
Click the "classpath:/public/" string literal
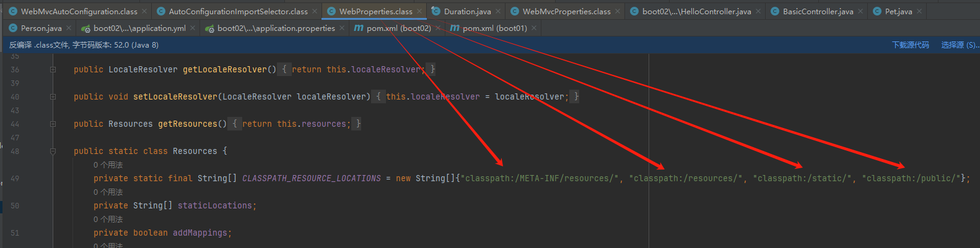(911, 178)
